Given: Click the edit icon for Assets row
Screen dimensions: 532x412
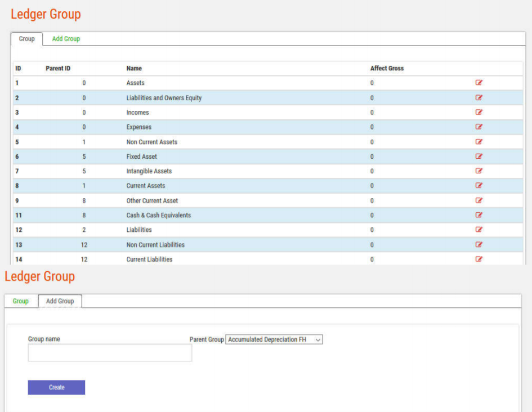Looking at the screenshot, I should (x=479, y=83).
